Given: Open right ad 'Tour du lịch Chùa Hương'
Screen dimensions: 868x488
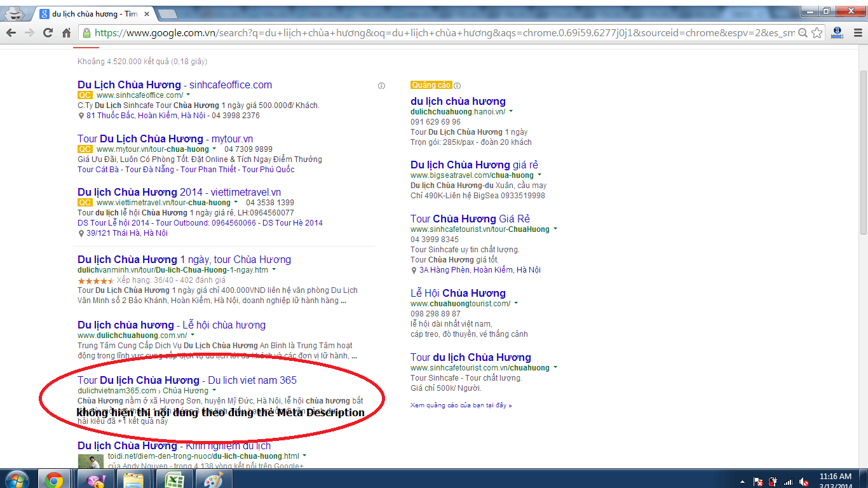Looking at the screenshot, I should pyautogui.click(x=471, y=357).
